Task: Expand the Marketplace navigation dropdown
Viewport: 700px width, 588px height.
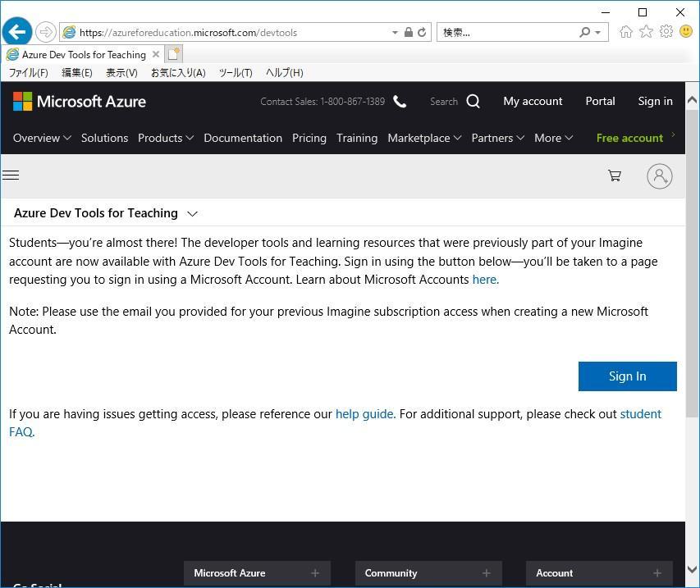Action: pos(424,138)
